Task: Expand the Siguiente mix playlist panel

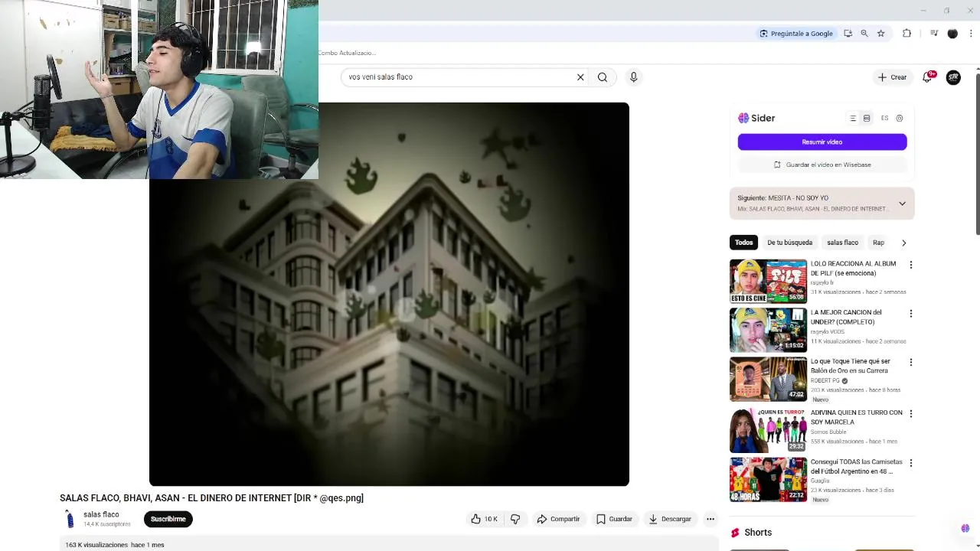Action: tap(902, 204)
